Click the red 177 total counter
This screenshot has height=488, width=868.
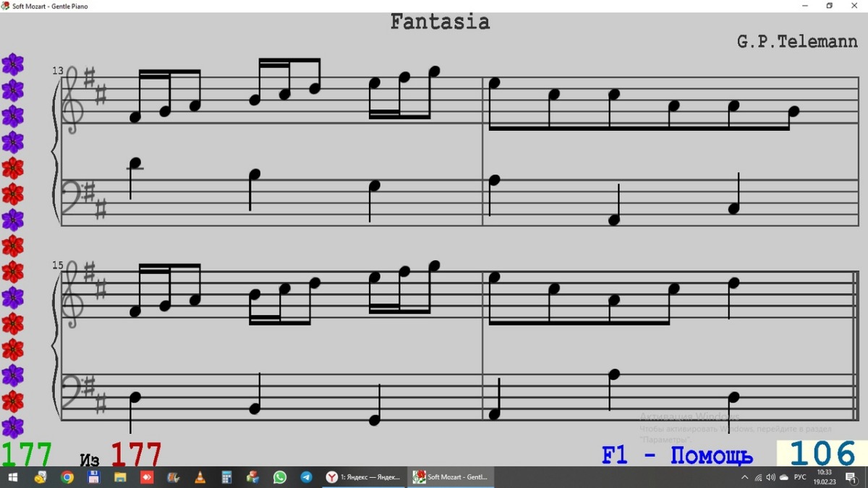(136, 455)
